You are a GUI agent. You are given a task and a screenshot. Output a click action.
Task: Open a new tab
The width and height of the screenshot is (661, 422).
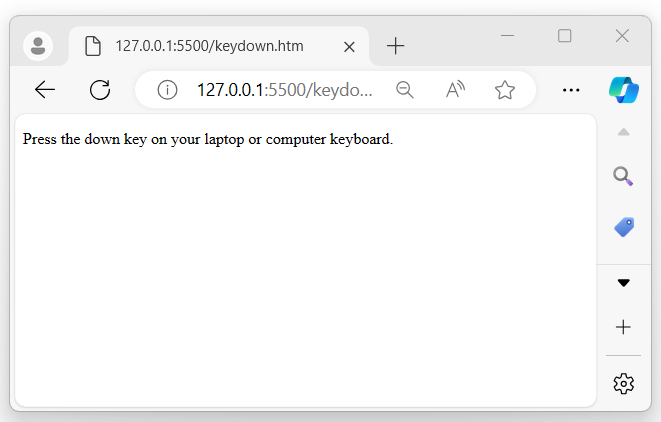click(396, 46)
